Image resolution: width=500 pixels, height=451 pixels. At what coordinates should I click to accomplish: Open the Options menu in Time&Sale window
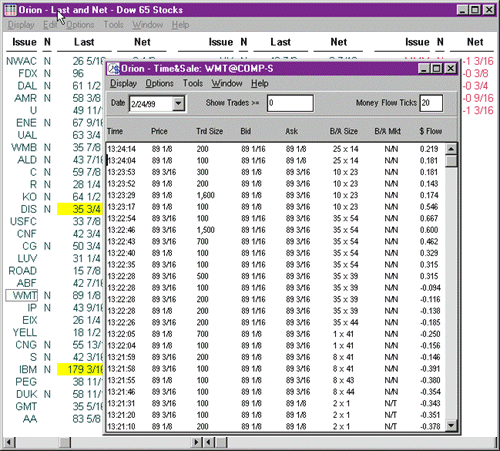click(x=159, y=83)
